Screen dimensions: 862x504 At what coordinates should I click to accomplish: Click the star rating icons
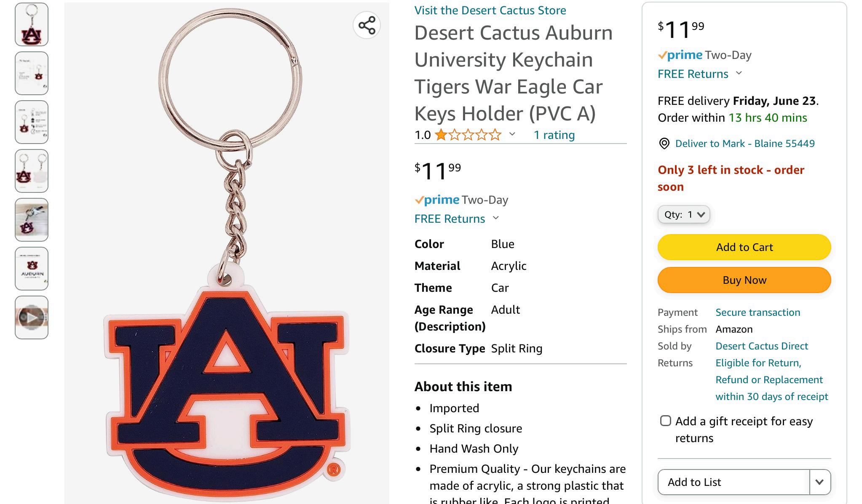468,135
